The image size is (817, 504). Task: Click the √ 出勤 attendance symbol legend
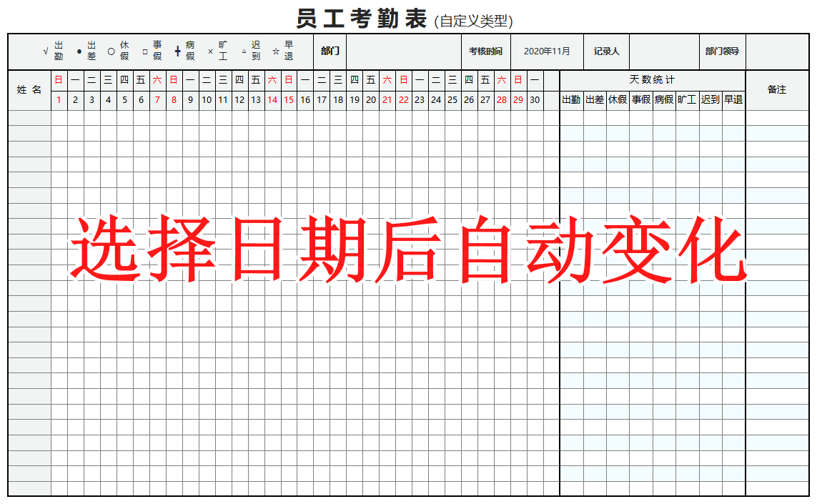click(52, 51)
